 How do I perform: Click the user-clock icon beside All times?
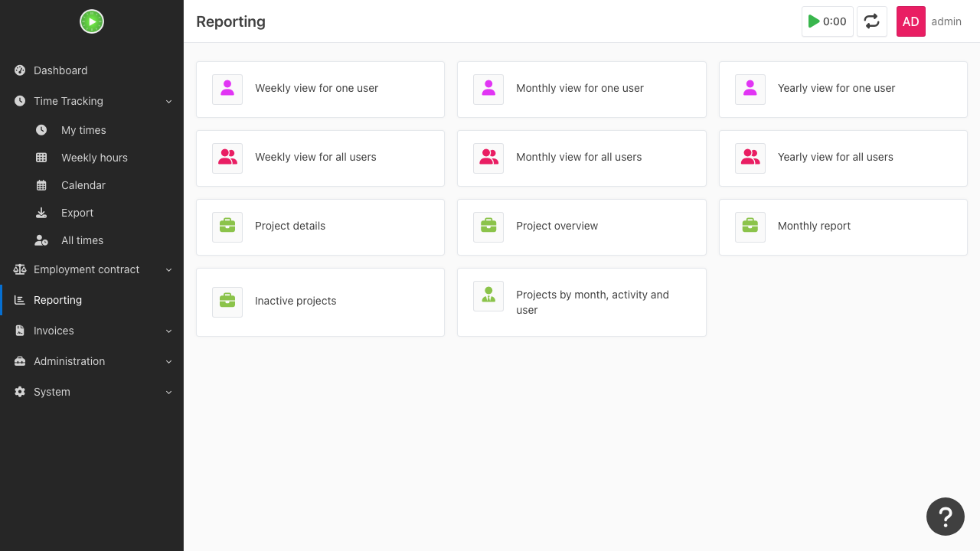pos(41,240)
